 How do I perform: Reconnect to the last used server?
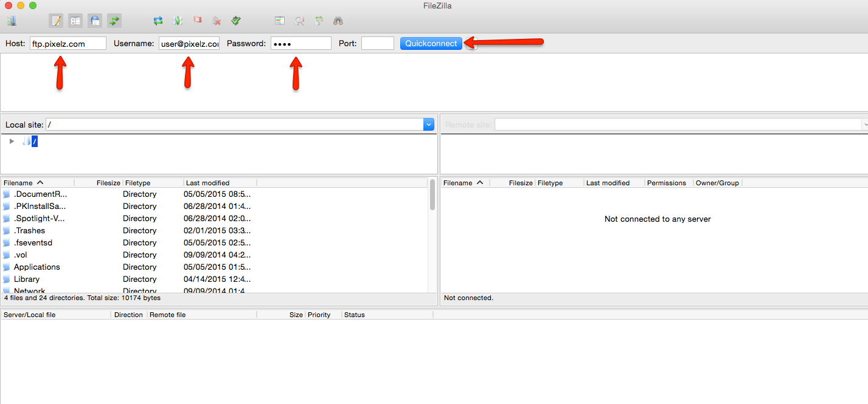(x=236, y=21)
